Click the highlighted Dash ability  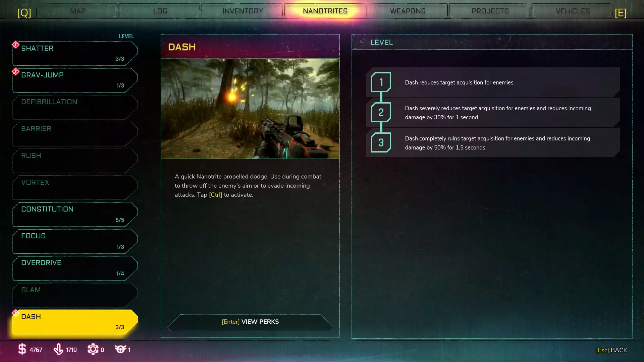tap(75, 322)
